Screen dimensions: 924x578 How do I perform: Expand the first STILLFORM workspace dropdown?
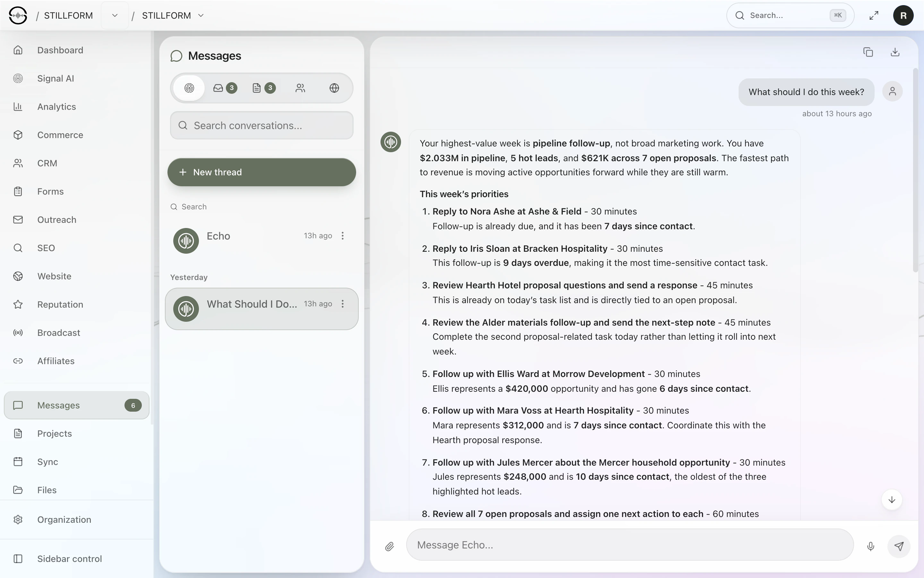[x=115, y=15]
